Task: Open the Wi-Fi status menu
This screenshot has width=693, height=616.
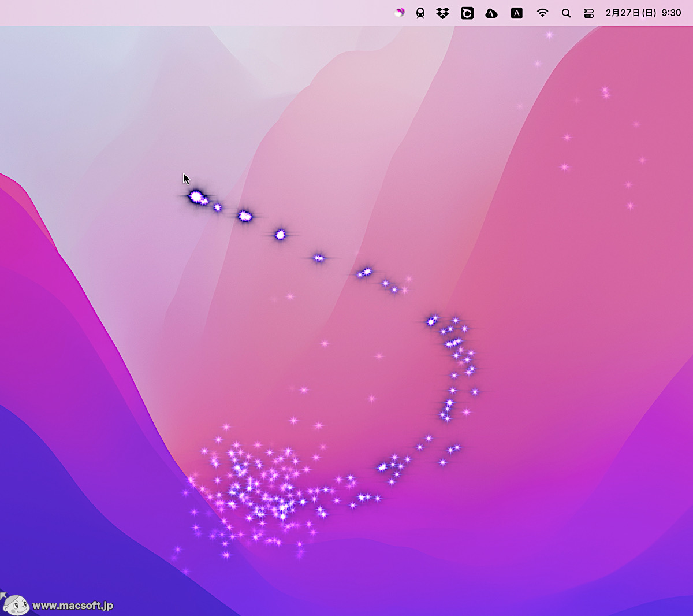Action: pyautogui.click(x=542, y=13)
